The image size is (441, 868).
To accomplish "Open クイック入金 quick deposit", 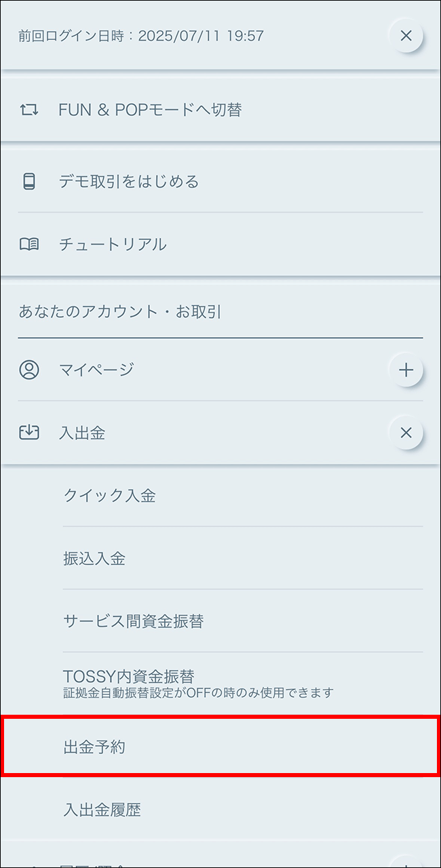I will [110, 496].
